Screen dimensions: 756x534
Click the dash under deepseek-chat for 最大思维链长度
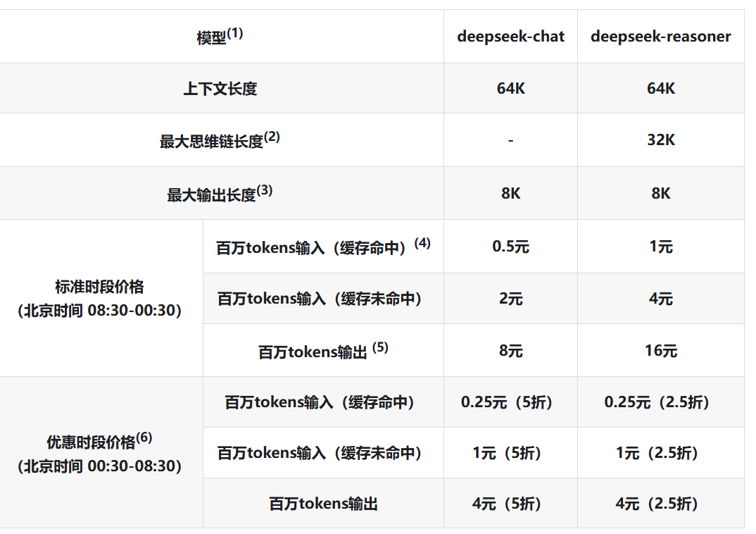click(x=510, y=140)
